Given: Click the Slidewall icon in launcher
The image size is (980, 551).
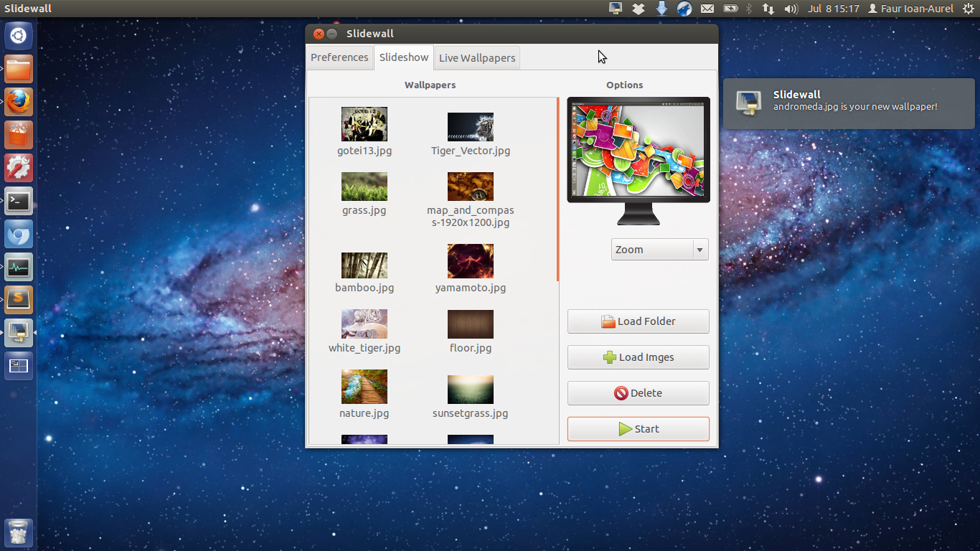Looking at the screenshot, I should (19, 333).
